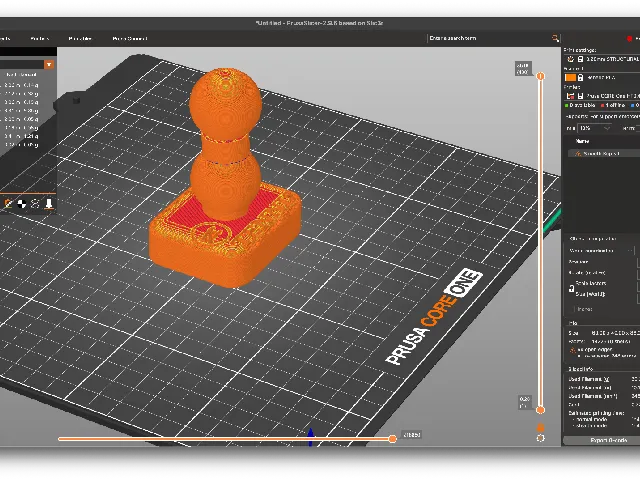
Task: Click the search term input field
Action: pyautogui.click(x=488, y=38)
